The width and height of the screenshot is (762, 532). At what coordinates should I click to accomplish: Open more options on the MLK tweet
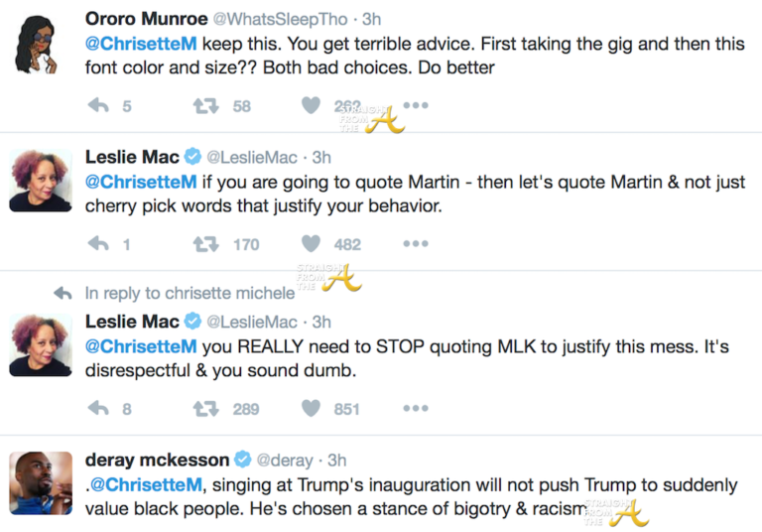pos(416,408)
